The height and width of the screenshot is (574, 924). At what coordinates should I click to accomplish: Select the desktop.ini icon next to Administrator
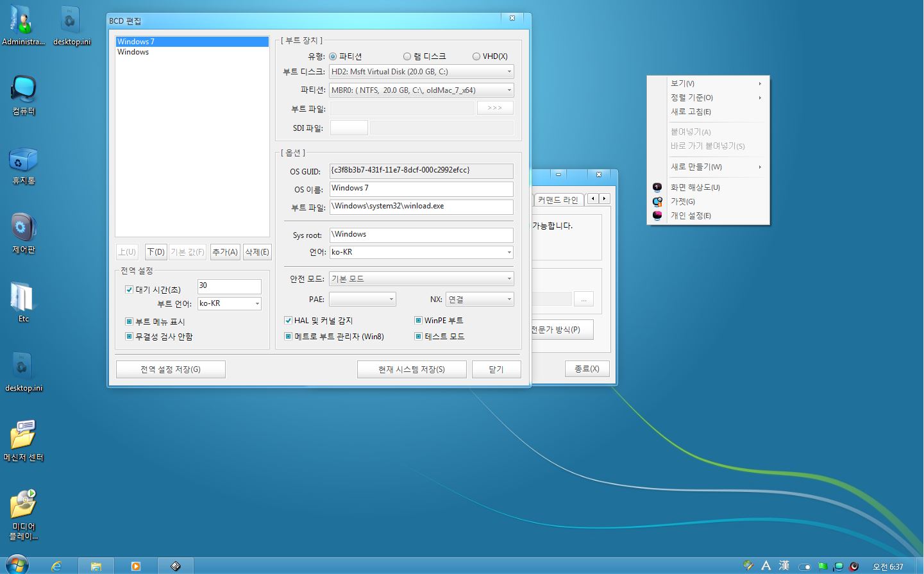click(x=72, y=26)
